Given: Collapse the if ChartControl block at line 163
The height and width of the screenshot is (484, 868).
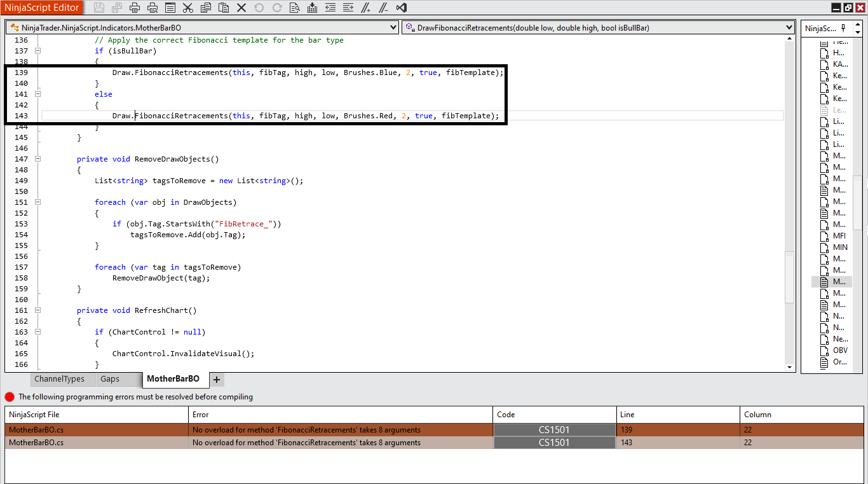Looking at the screenshot, I should click(37, 332).
